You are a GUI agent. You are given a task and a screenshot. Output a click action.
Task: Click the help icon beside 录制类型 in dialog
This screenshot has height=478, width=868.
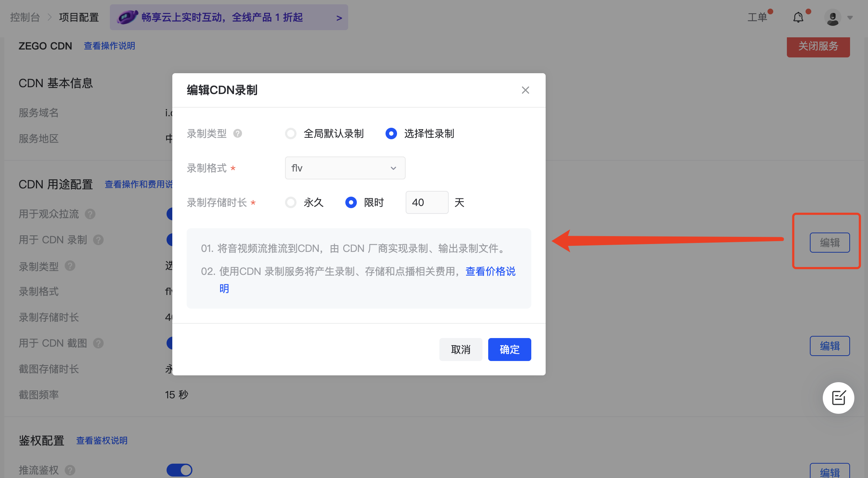click(237, 133)
